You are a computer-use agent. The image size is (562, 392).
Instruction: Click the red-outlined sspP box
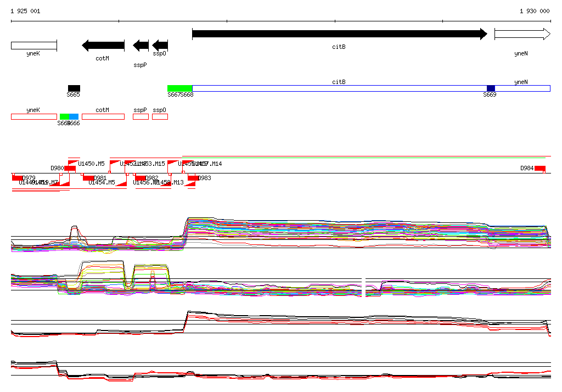click(141, 116)
